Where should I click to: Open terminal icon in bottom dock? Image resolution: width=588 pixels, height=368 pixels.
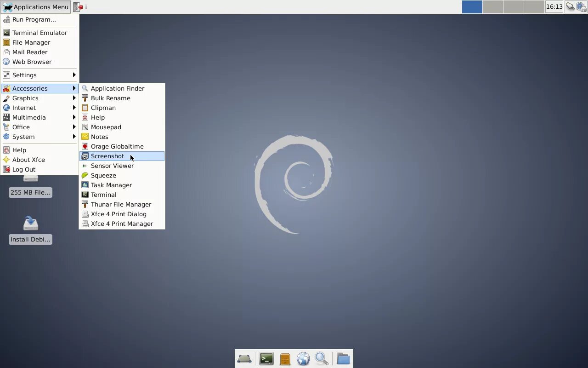(266, 359)
